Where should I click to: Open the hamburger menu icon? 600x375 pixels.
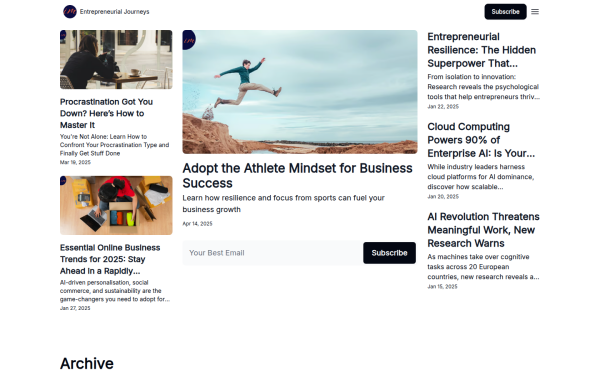tap(535, 11)
